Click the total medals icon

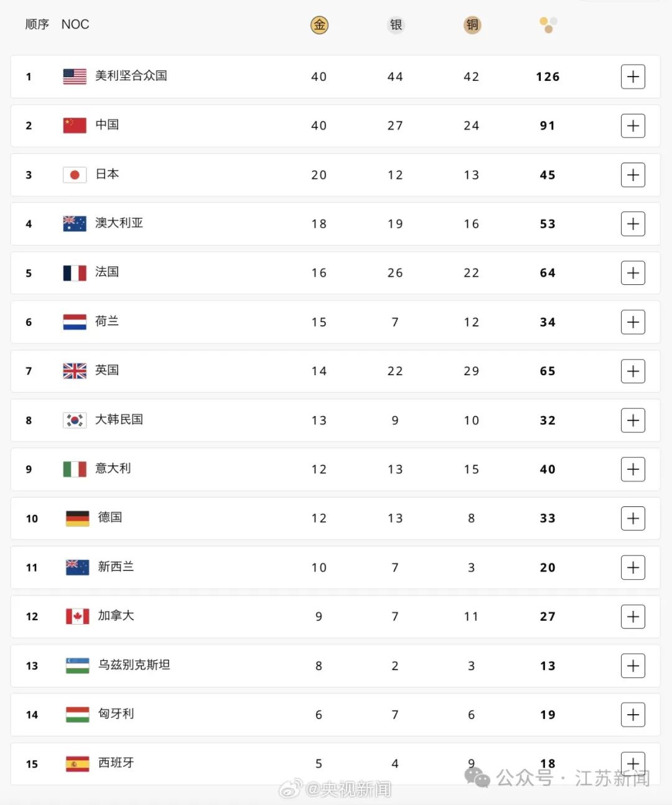548,25
